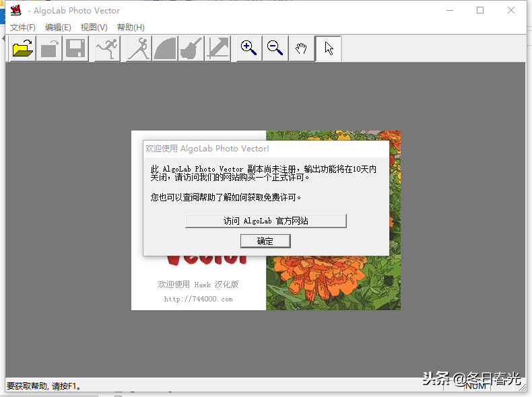Screen dimensions: 532x397
Task: Open the 帮助(H) menu
Action: pos(131,27)
